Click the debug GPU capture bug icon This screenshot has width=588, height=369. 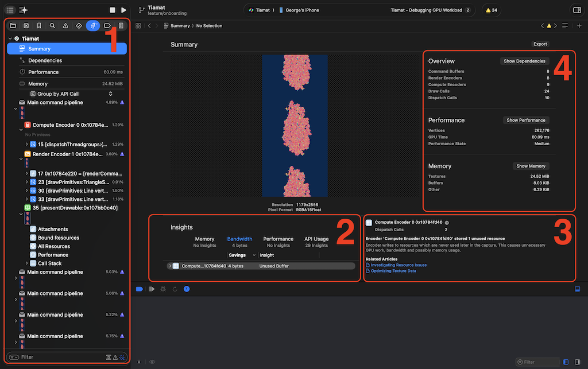pyautogui.click(x=162, y=289)
